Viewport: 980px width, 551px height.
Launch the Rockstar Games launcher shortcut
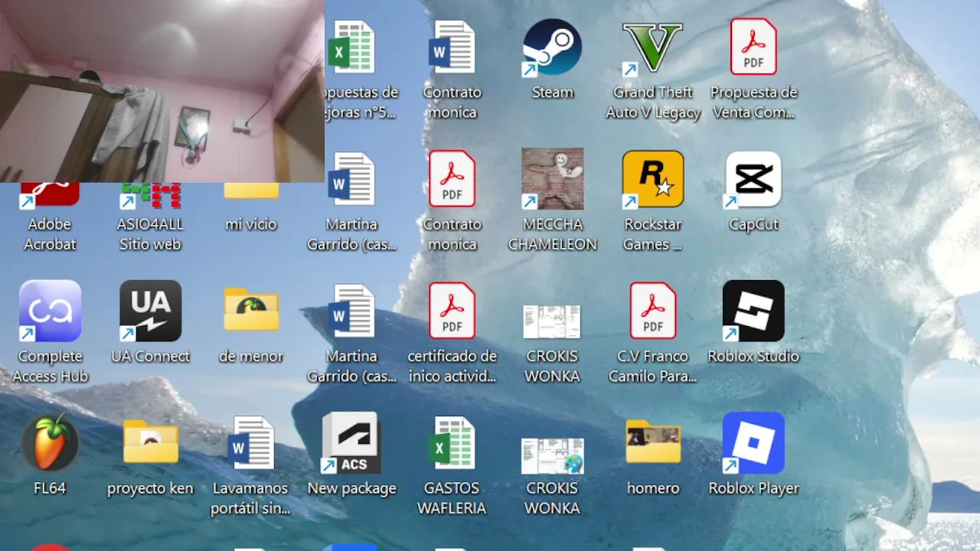coord(652,179)
